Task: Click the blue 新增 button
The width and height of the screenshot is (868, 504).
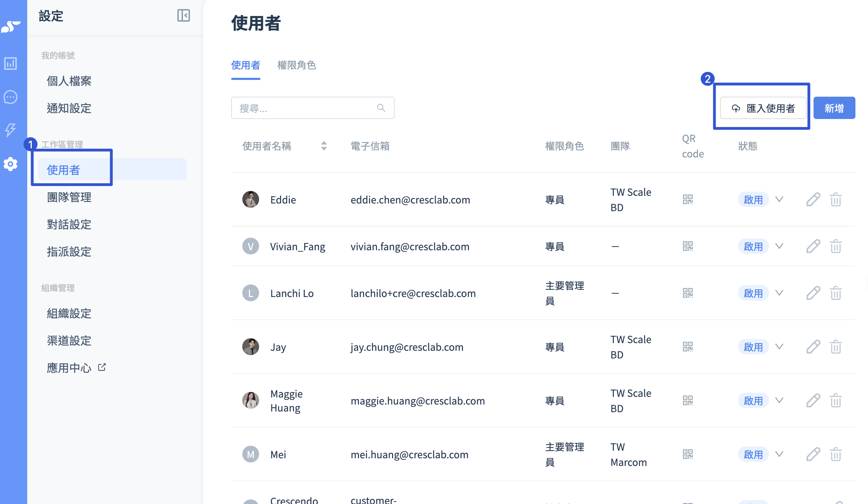Action: (834, 108)
